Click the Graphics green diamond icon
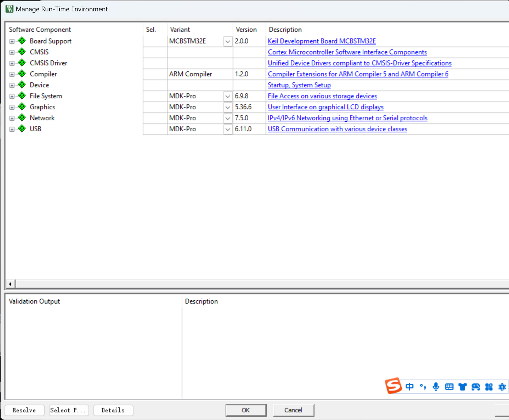Image resolution: width=509 pixels, height=420 pixels. pos(22,107)
